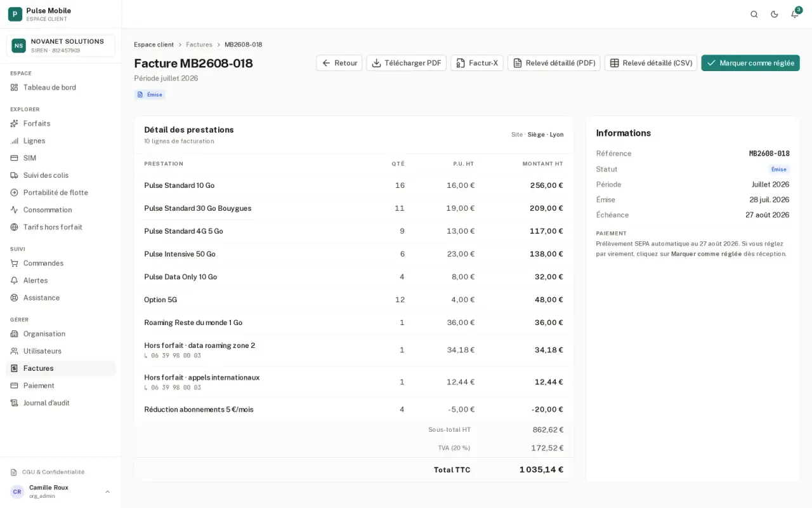812x508 pixels.
Task: Open Suivi des colis page
Action: pyautogui.click(x=61, y=175)
